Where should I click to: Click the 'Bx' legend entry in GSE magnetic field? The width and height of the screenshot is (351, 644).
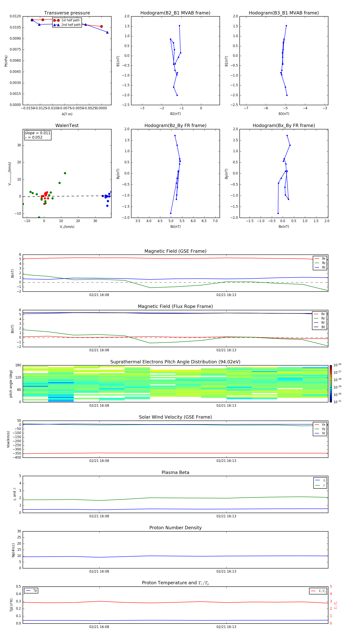tap(320, 259)
